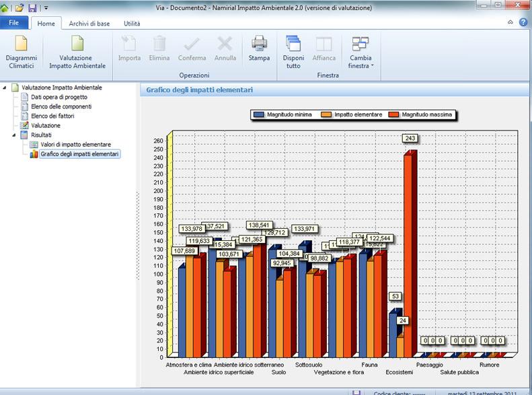532x395 pixels.
Task: Open the Utilità ribbon tab
Action: [131, 24]
